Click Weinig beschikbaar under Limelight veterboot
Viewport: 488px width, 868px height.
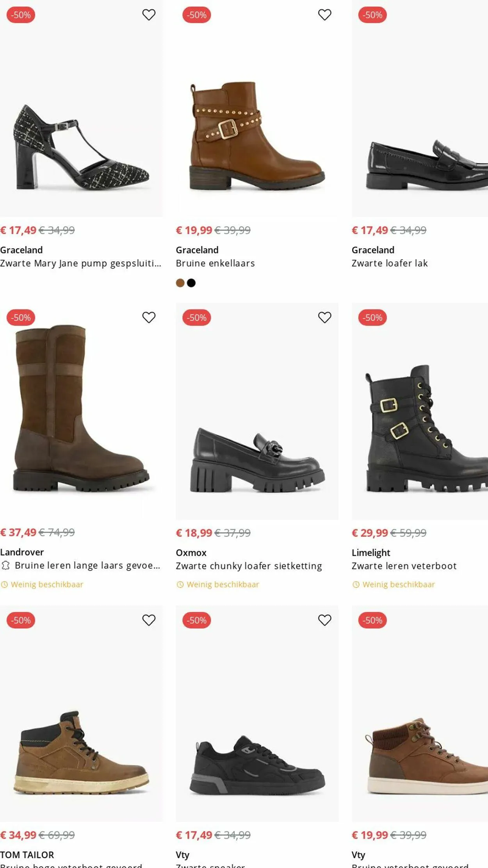tap(398, 584)
